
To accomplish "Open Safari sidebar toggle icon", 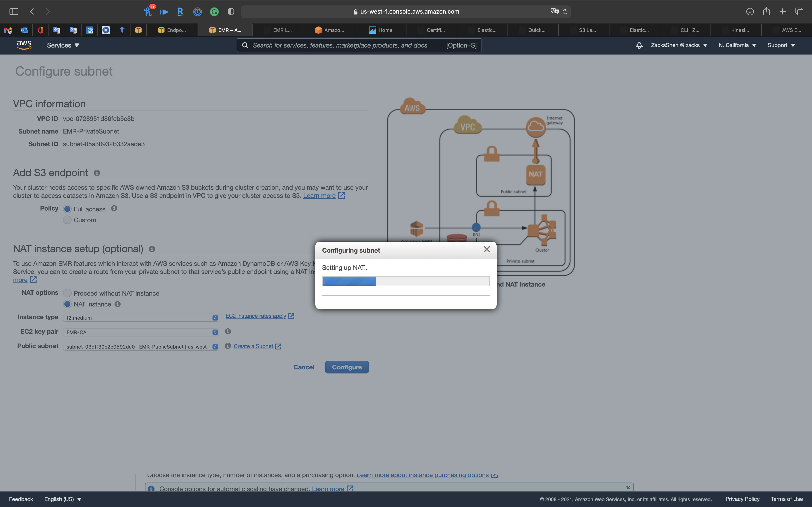I will (x=14, y=11).
